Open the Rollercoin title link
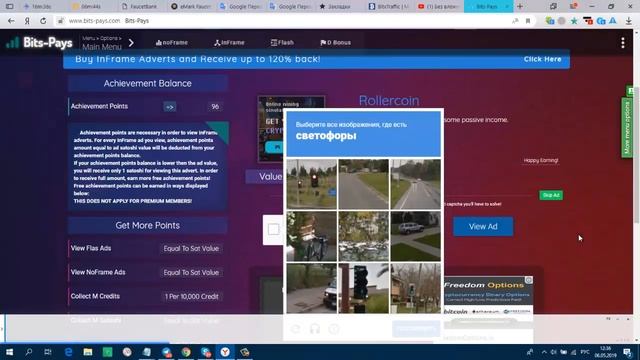The width and height of the screenshot is (640, 360). [x=389, y=100]
